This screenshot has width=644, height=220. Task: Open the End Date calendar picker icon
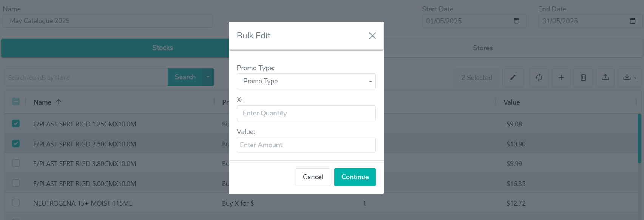633,21
